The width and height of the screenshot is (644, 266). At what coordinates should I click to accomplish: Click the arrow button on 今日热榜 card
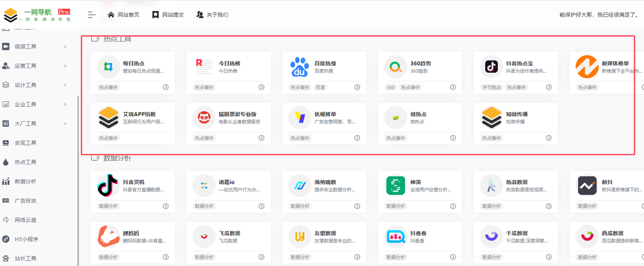[261, 87]
